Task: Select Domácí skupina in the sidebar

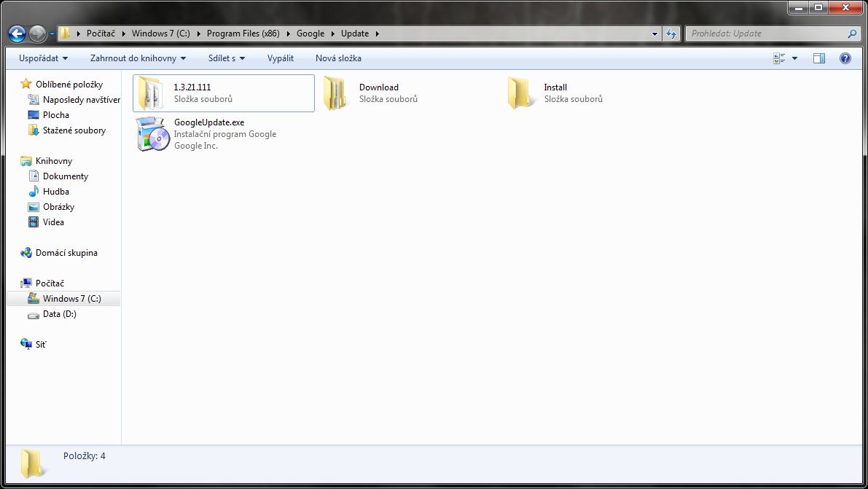Action: click(66, 253)
